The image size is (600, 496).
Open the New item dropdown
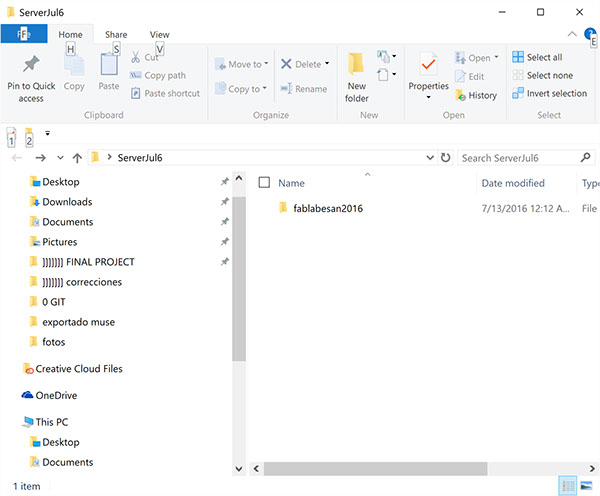click(x=387, y=57)
